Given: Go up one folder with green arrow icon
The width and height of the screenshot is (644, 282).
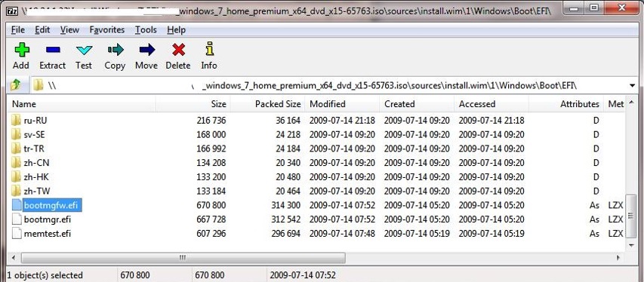Looking at the screenshot, I should click(16, 85).
